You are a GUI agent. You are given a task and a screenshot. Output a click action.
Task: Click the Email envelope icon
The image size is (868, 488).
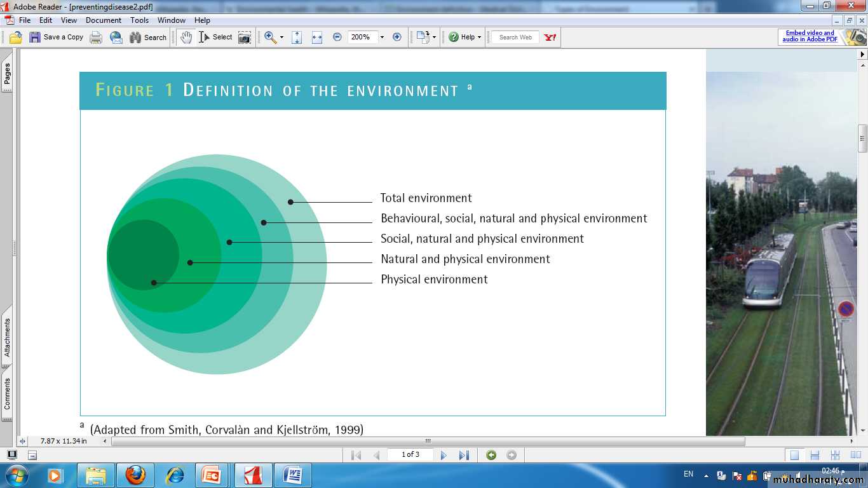coord(116,37)
